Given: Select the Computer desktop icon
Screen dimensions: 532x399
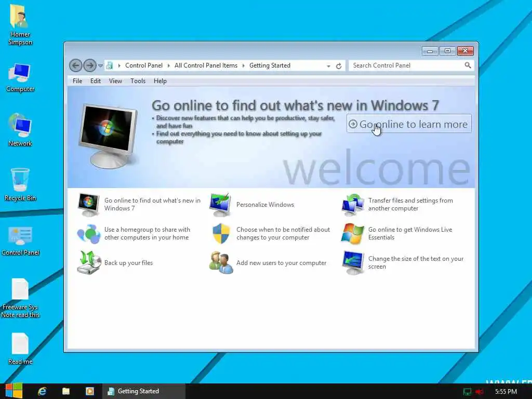Looking at the screenshot, I should [x=20, y=72].
